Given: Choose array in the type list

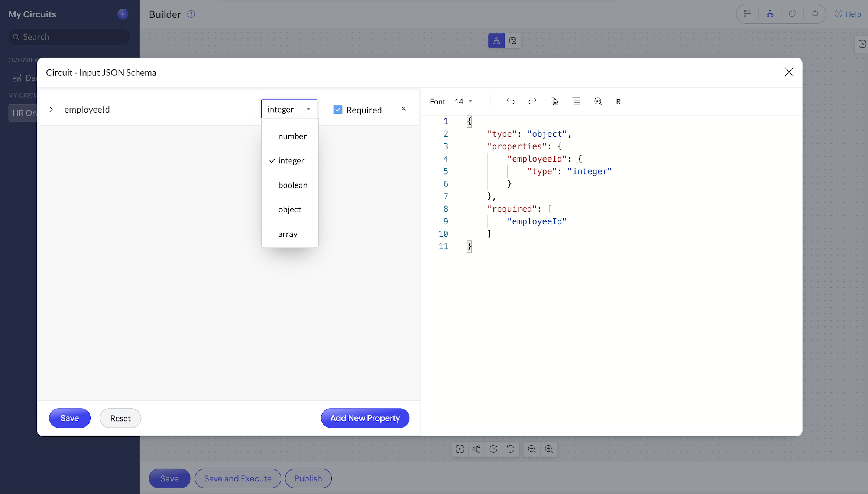Looking at the screenshot, I should pyautogui.click(x=288, y=234).
